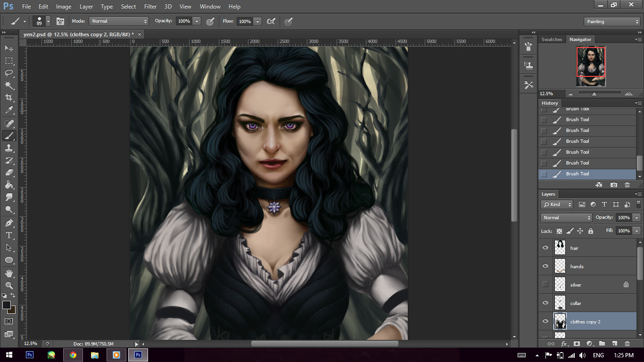Open the layer Fill dropdown arrow
This screenshot has width=644, height=362.
point(637,231)
